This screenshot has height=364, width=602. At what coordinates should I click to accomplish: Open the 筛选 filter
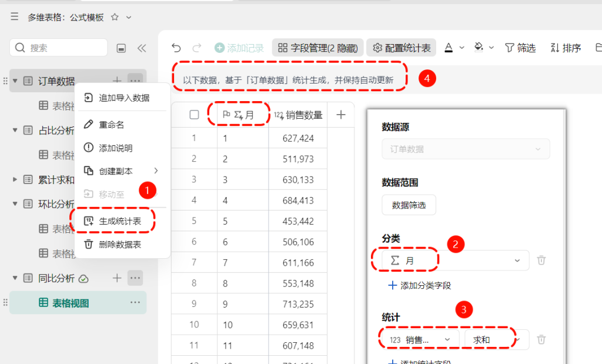pos(520,48)
